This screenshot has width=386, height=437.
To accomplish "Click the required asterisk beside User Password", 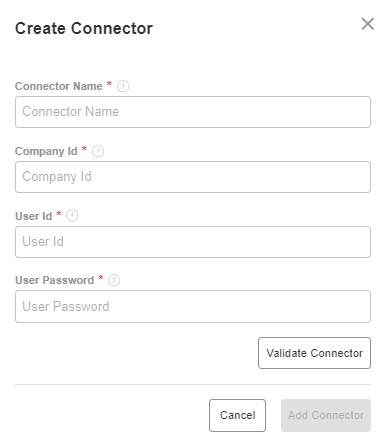I will pos(100,278).
